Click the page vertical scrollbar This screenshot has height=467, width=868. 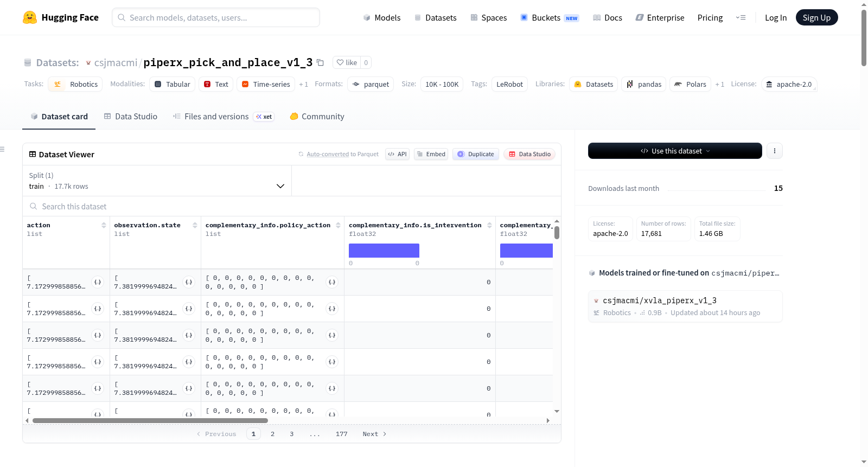tap(864, 38)
